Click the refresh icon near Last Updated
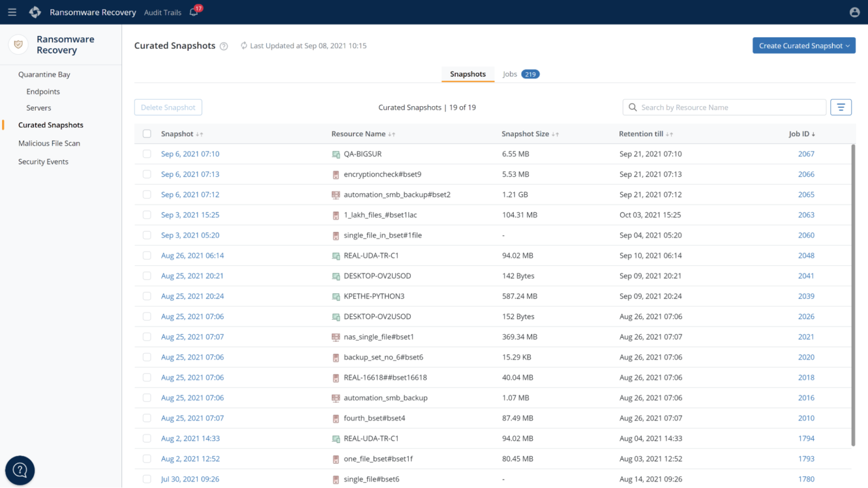868x488 pixels. (244, 46)
